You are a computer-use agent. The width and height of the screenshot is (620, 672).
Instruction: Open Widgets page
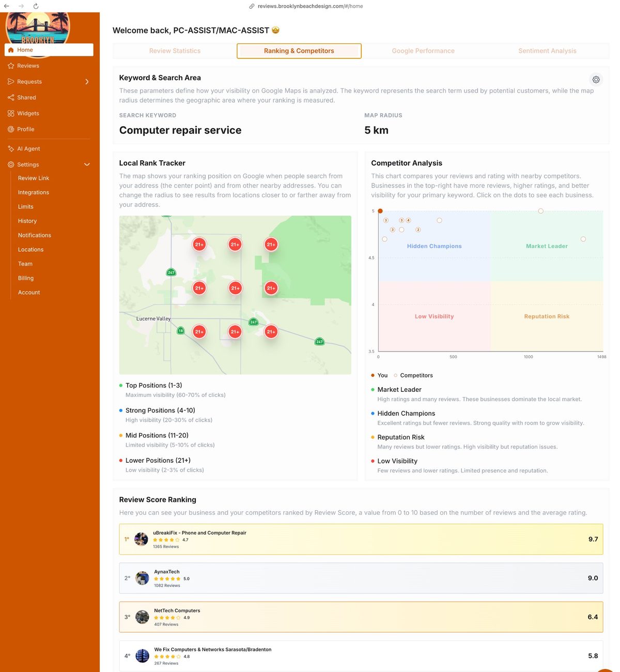(x=28, y=113)
